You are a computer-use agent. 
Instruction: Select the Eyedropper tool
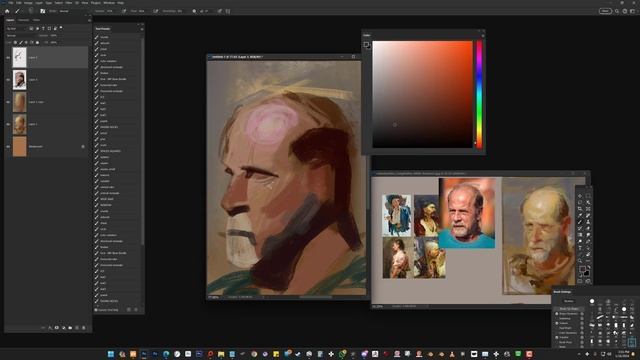[x=580, y=216]
